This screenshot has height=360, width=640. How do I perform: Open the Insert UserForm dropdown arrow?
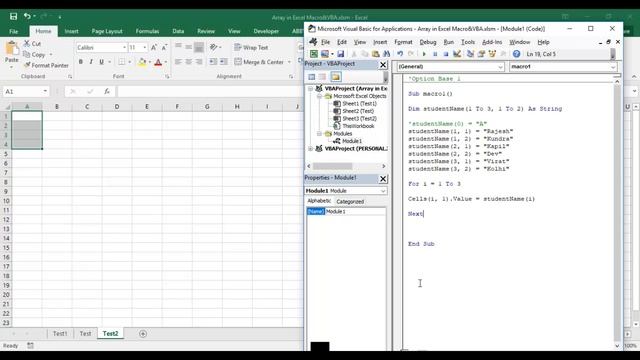tap(332, 54)
